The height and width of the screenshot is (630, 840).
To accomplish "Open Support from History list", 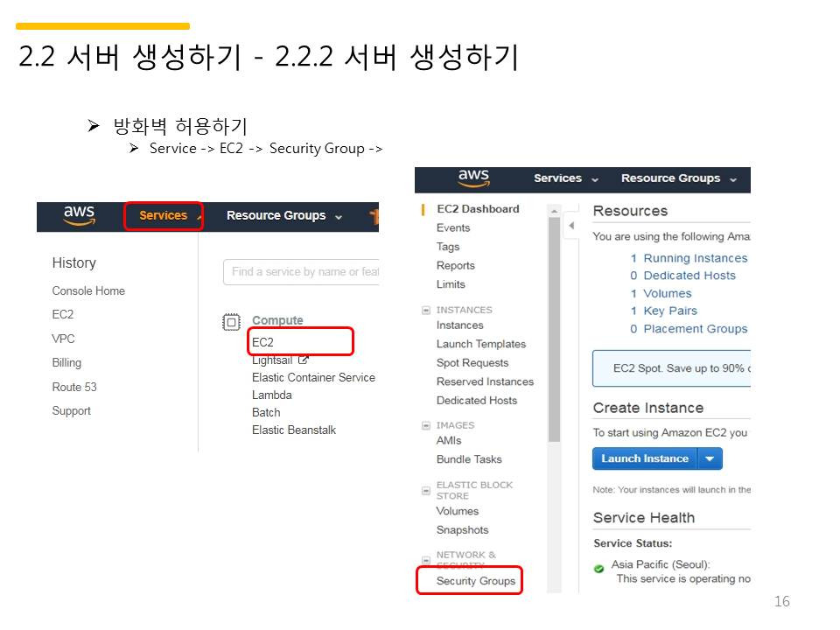I will coord(71,411).
